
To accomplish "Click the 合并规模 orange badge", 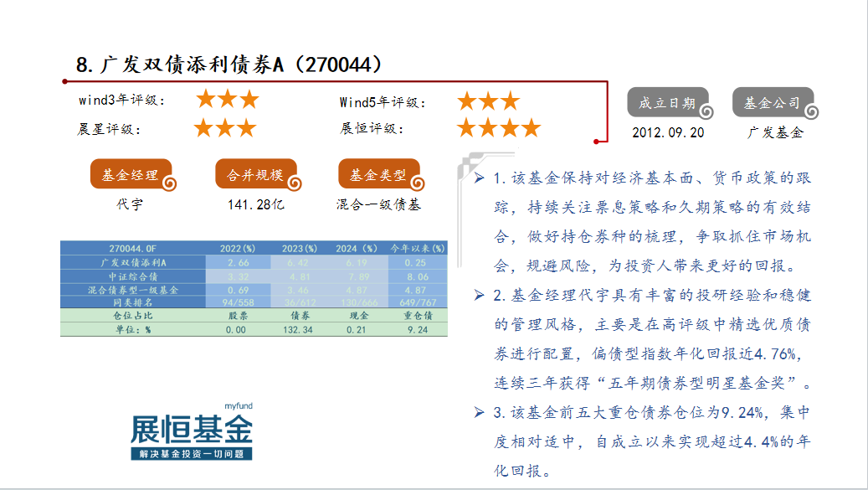I will click(x=256, y=176).
